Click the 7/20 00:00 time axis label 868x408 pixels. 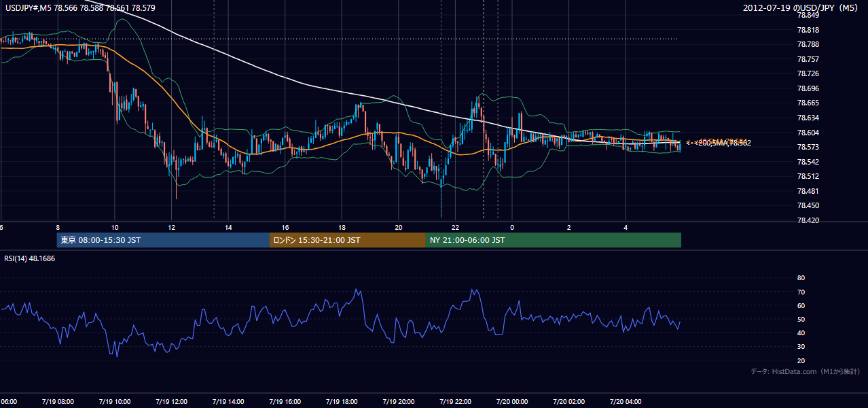[512, 401]
